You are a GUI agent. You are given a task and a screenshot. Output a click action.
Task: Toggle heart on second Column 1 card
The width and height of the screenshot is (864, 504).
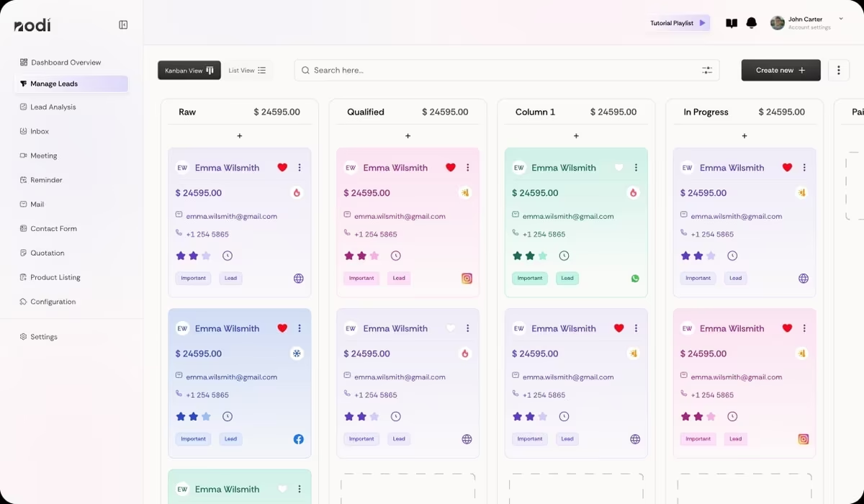point(618,328)
